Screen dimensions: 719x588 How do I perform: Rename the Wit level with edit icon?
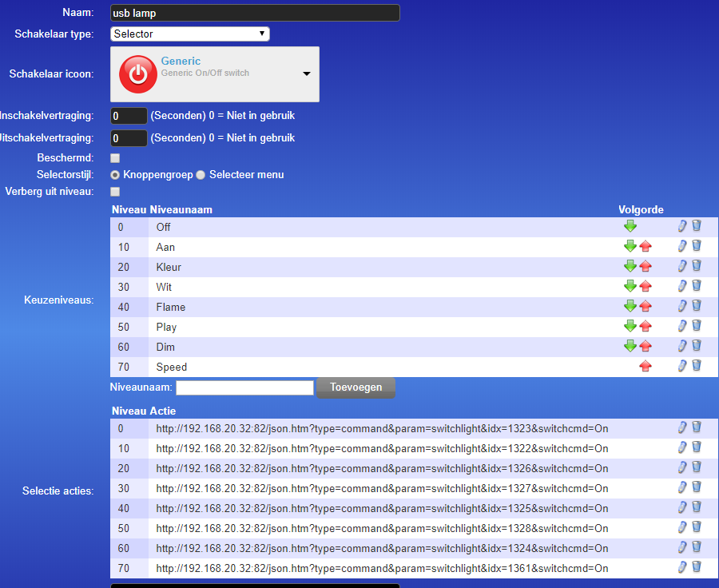[681, 286]
